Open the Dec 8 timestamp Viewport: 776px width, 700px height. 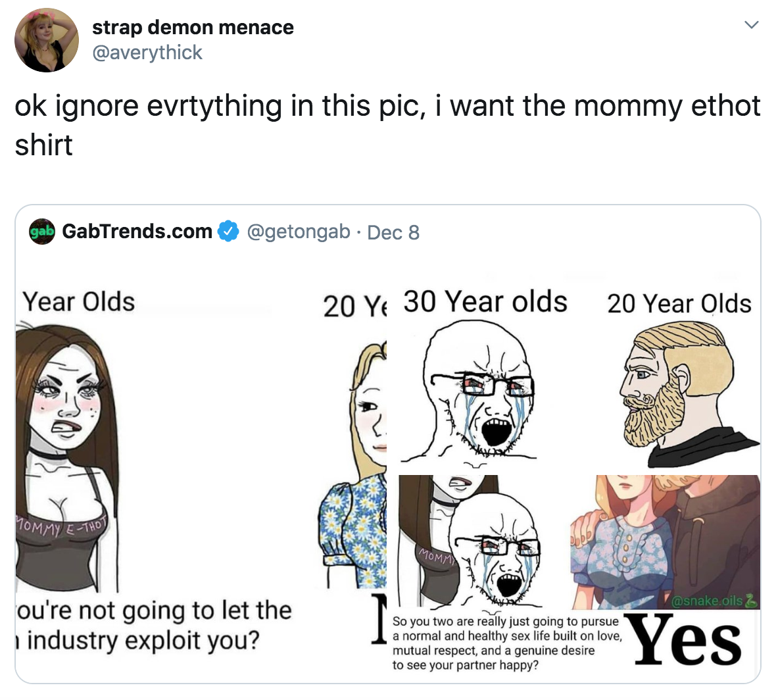(x=393, y=232)
